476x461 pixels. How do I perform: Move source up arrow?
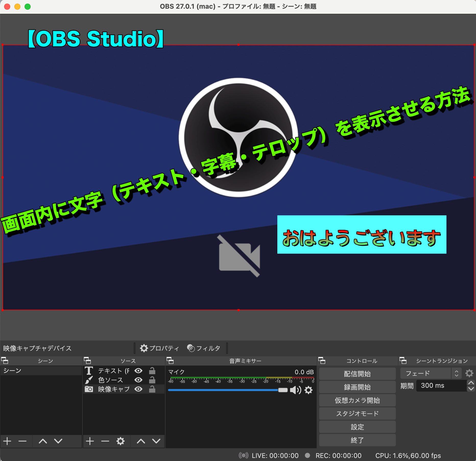point(141,441)
